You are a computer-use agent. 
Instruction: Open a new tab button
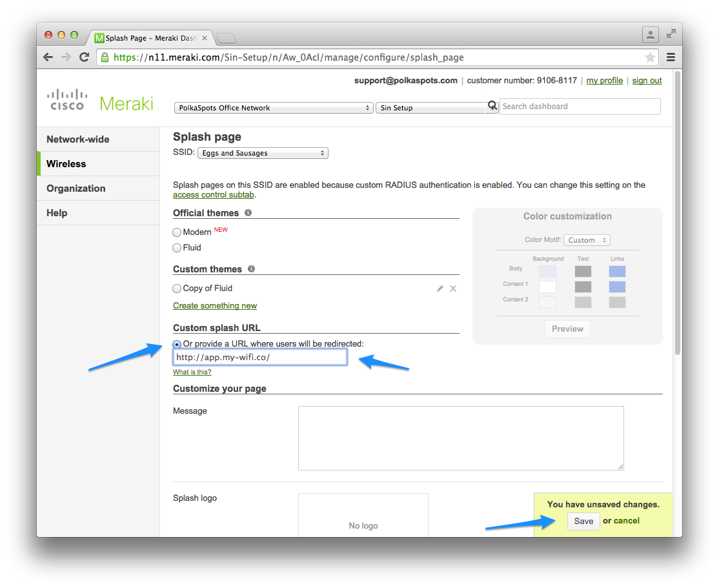point(226,38)
